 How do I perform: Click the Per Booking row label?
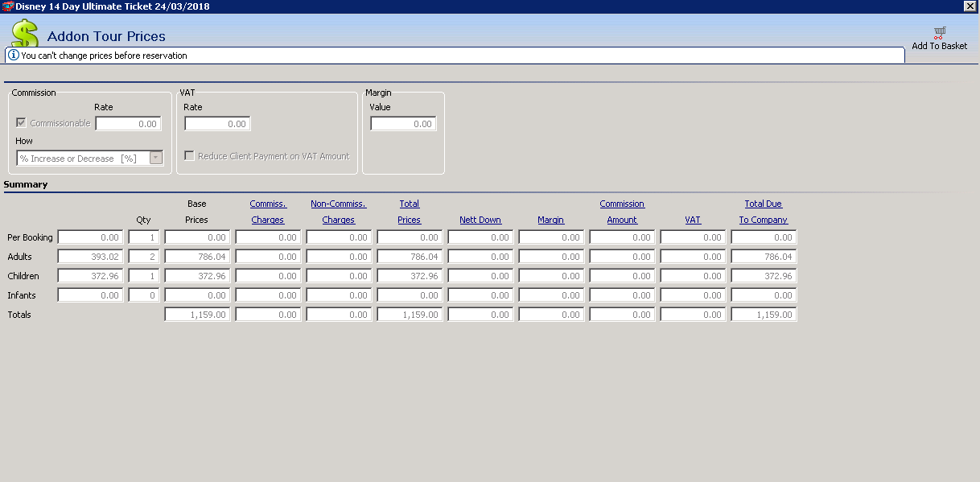pyautogui.click(x=30, y=237)
